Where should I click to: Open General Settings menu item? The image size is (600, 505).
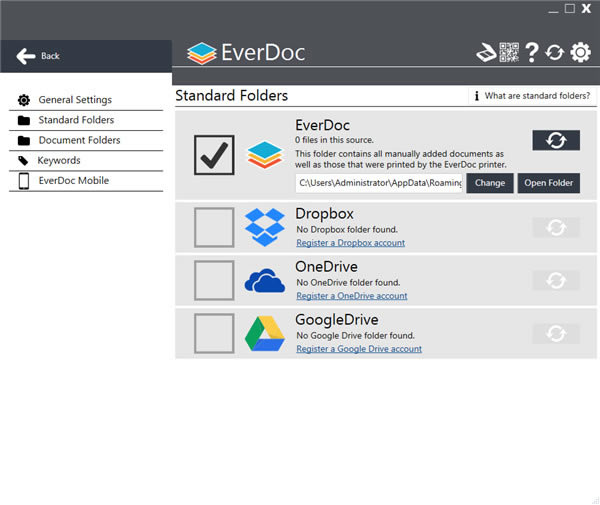click(x=86, y=100)
